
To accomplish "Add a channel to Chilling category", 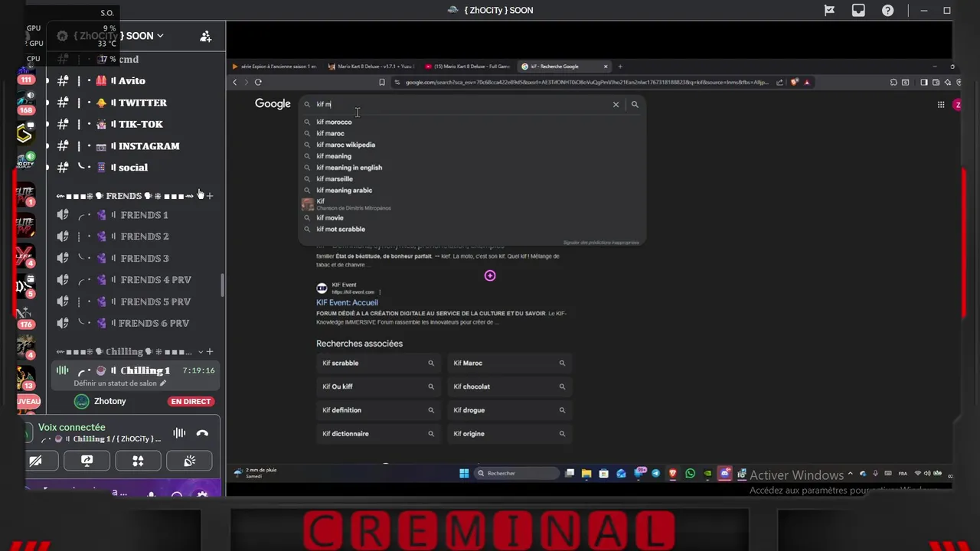I will [x=210, y=352].
